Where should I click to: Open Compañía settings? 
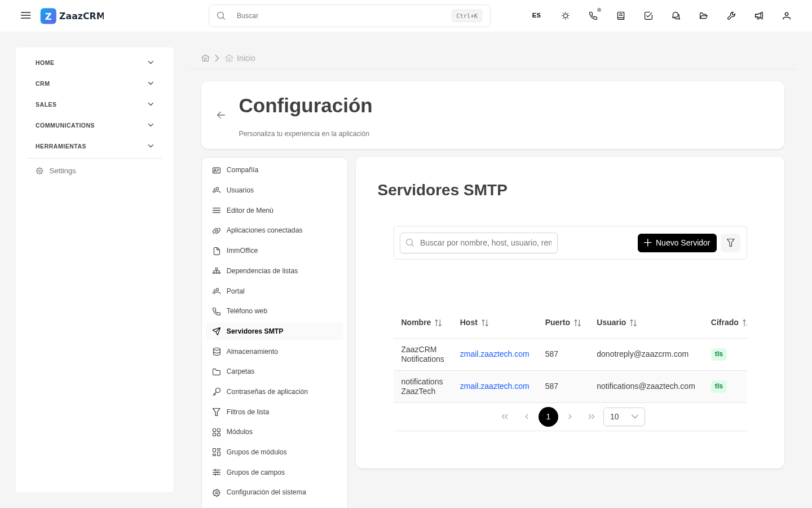[275, 170]
